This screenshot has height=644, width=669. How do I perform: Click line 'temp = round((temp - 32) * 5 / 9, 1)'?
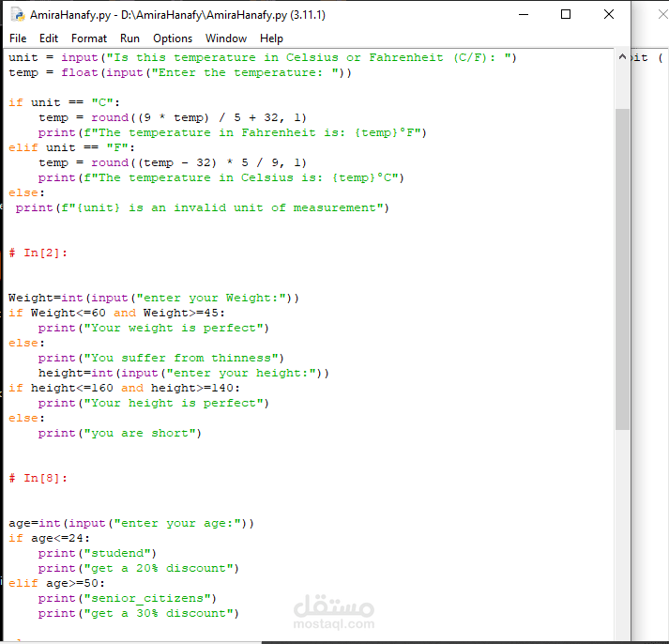pyautogui.click(x=173, y=162)
